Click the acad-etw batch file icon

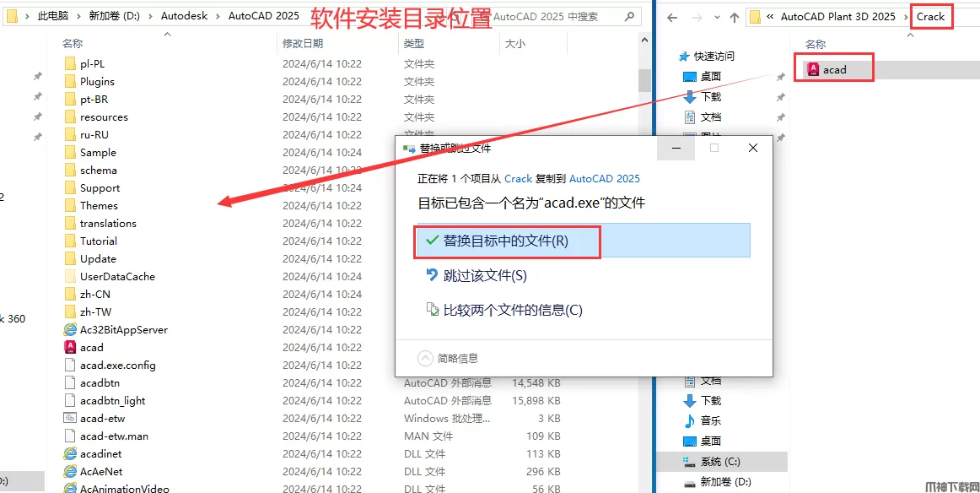point(71,418)
